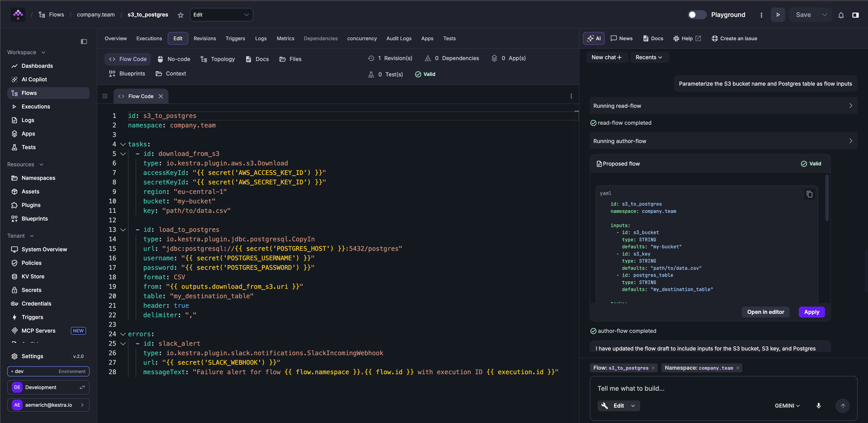This screenshot has height=423, width=868.
Task: Open Dashboards in the sidebar
Action: point(48,66)
